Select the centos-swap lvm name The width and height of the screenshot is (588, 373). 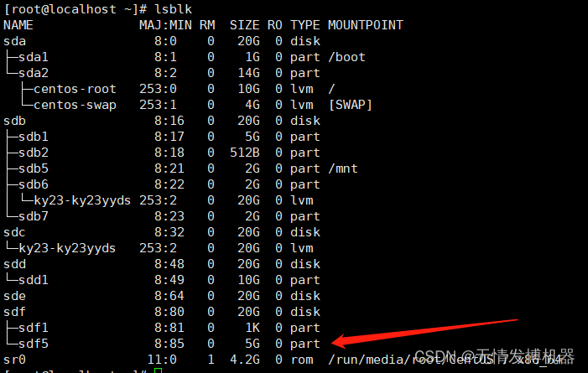pos(75,105)
